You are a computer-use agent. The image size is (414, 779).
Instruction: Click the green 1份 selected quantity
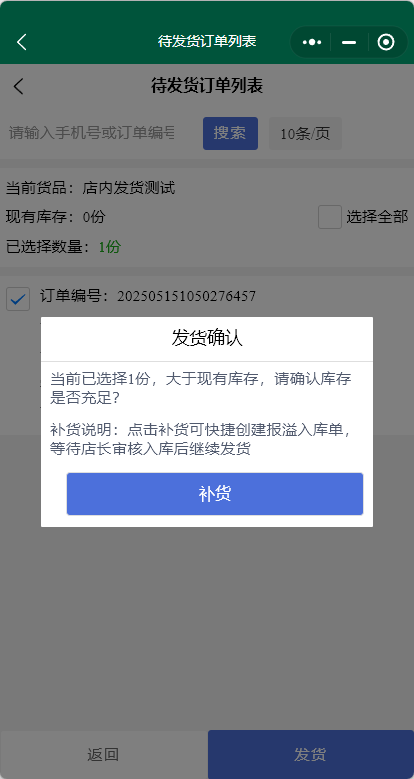[109, 247]
